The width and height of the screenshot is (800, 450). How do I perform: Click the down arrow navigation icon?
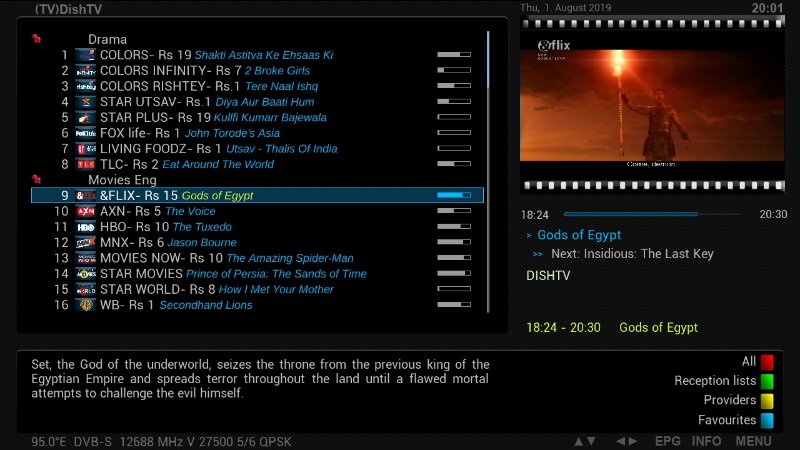point(591,441)
